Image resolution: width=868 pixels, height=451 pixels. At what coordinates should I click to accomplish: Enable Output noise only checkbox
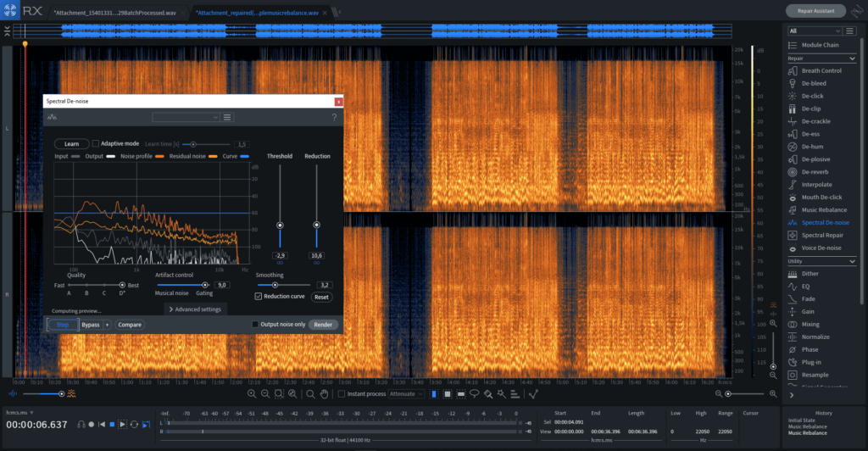click(255, 325)
